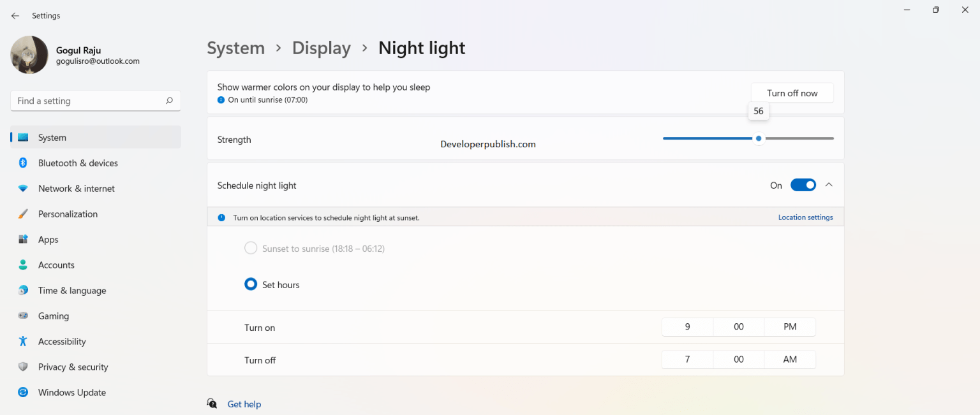Select the Bluetooth & devices sidebar icon
The width and height of the screenshot is (980, 415).
[23, 163]
